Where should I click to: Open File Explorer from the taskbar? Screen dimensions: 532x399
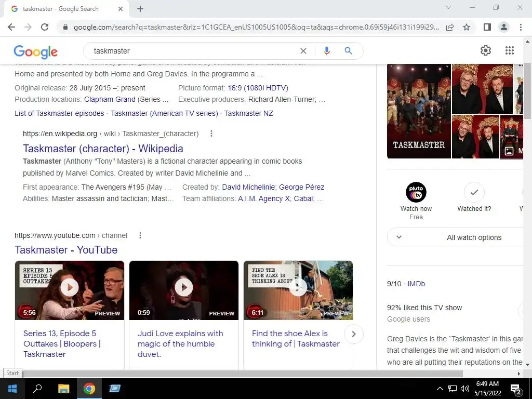[63, 389]
